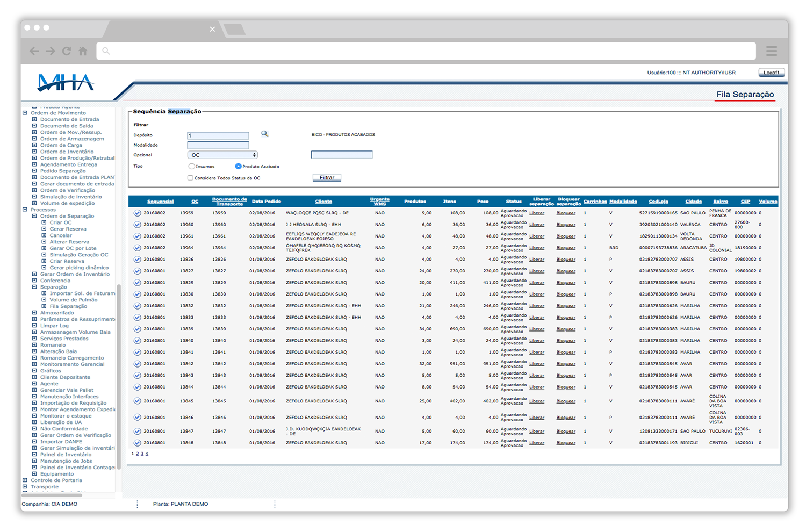Select the check icon for OC 13839
This screenshot has width=806, height=532.
pos(138,329)
